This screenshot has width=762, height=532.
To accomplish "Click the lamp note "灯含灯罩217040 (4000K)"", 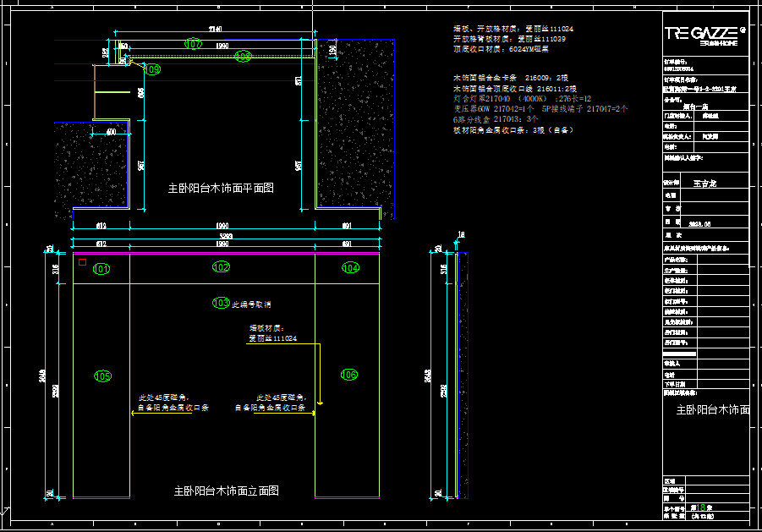I will pyautogui.click(x=500, y=99).
